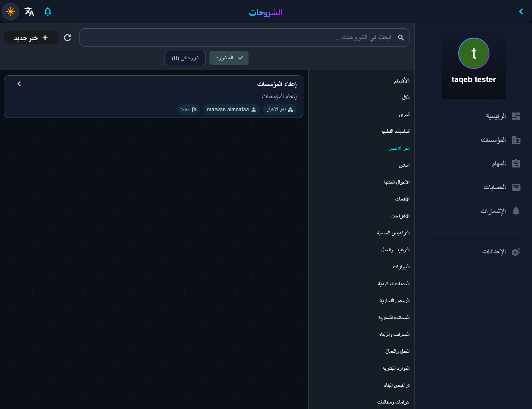Open the إعفاء المؤسسات card title
The height and width of the screenshot is (409, 532).
(x=277, y=84)
